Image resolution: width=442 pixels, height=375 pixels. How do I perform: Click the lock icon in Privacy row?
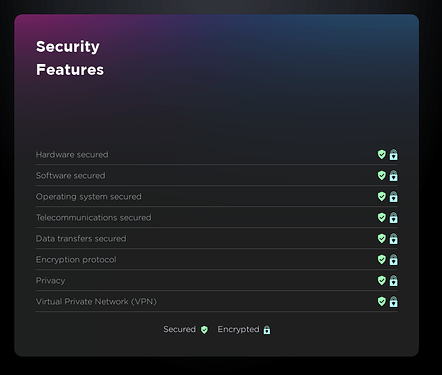click(394, 281)
